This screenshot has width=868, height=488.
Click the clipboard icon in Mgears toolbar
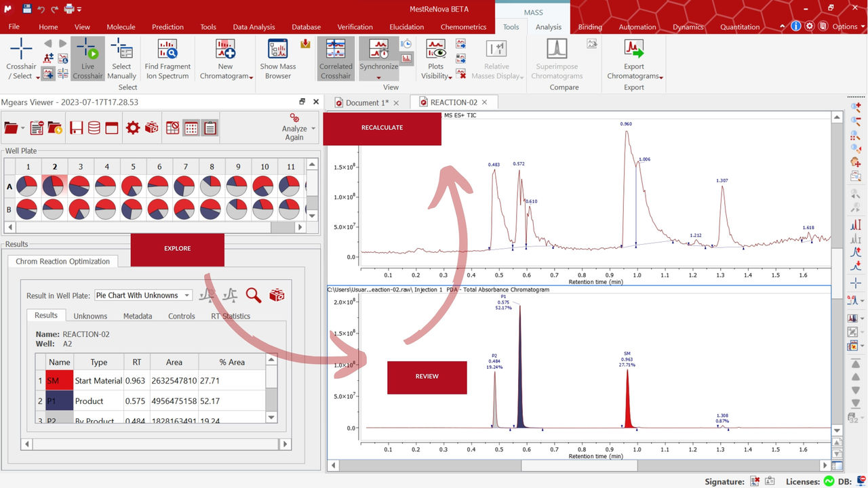[210, 127]
